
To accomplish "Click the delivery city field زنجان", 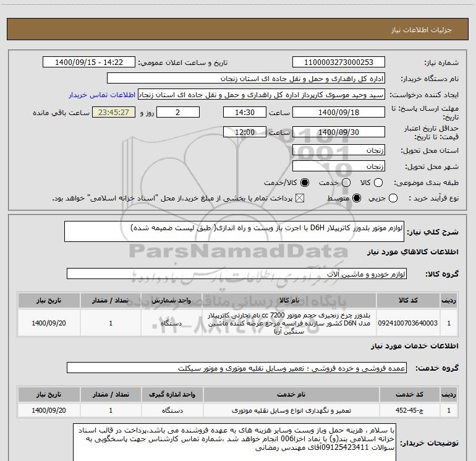I will 339,166.
